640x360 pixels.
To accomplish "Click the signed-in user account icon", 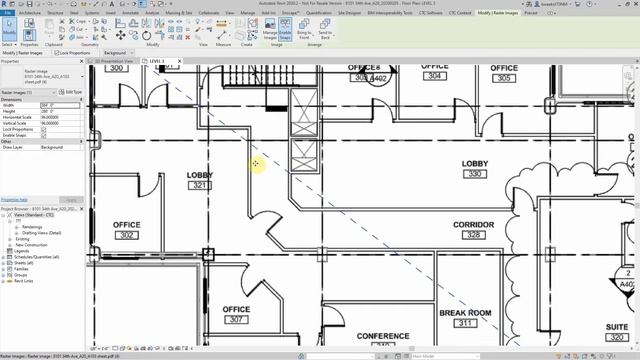I will coord(537,4).
